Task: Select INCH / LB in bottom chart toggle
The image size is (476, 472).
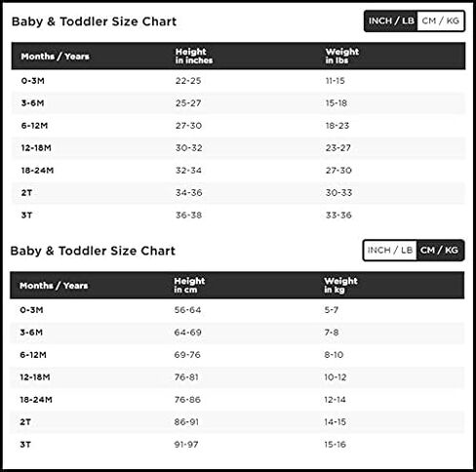Action: 390,251
